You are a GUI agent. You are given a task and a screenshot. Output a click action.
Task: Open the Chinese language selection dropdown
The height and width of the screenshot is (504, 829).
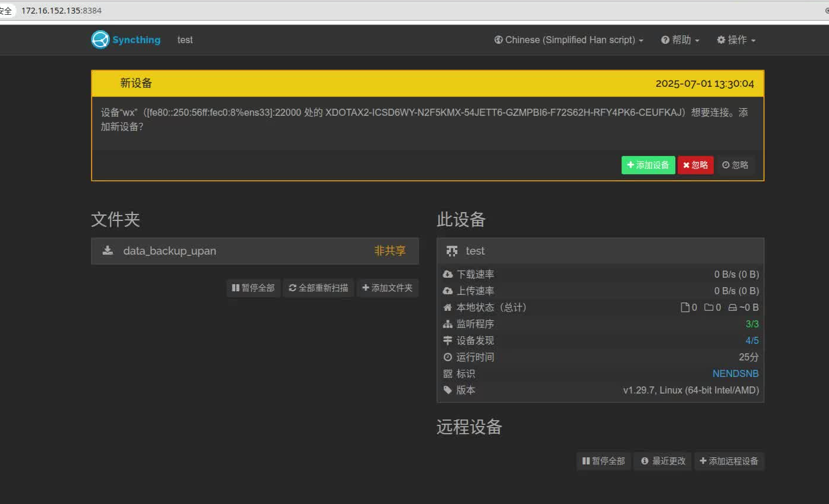568,40
